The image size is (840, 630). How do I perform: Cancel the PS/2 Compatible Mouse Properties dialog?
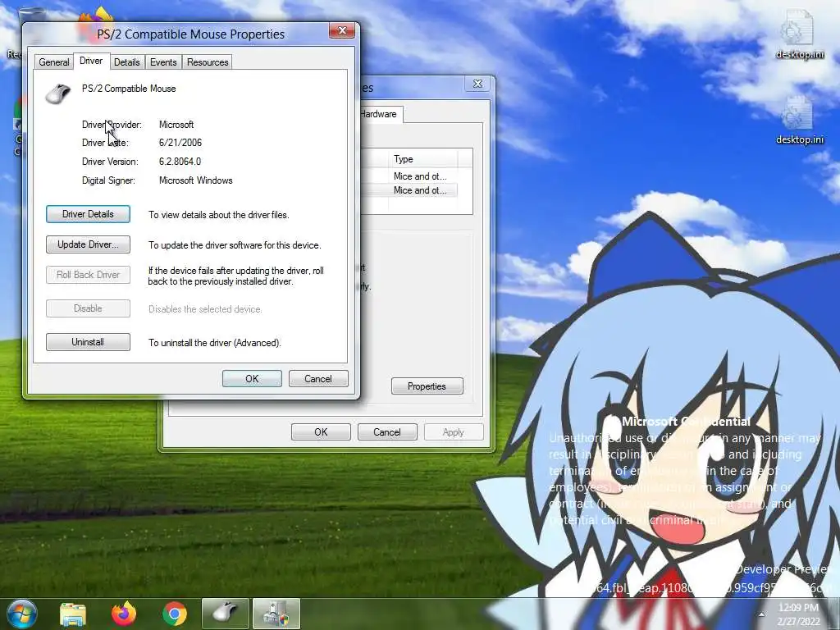pos(318,379)
